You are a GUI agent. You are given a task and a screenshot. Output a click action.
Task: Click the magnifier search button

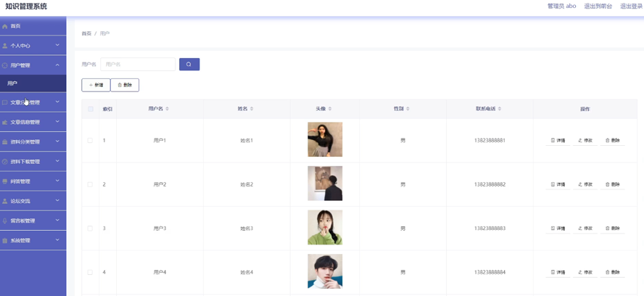tap(189, 64)
